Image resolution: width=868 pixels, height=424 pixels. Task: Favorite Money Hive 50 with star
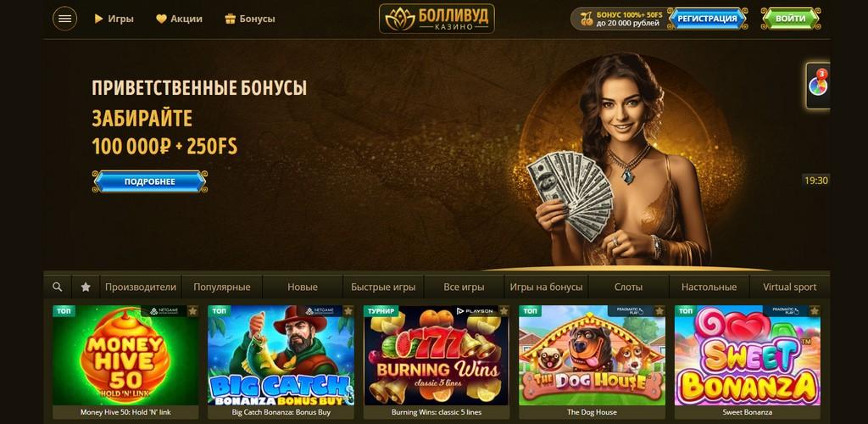point(192,311)
